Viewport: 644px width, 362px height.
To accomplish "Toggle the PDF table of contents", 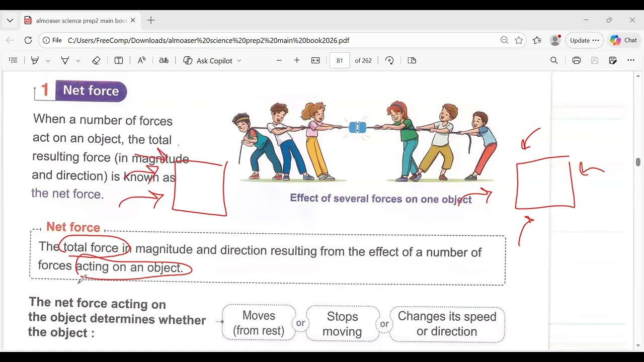I will 13,60.
